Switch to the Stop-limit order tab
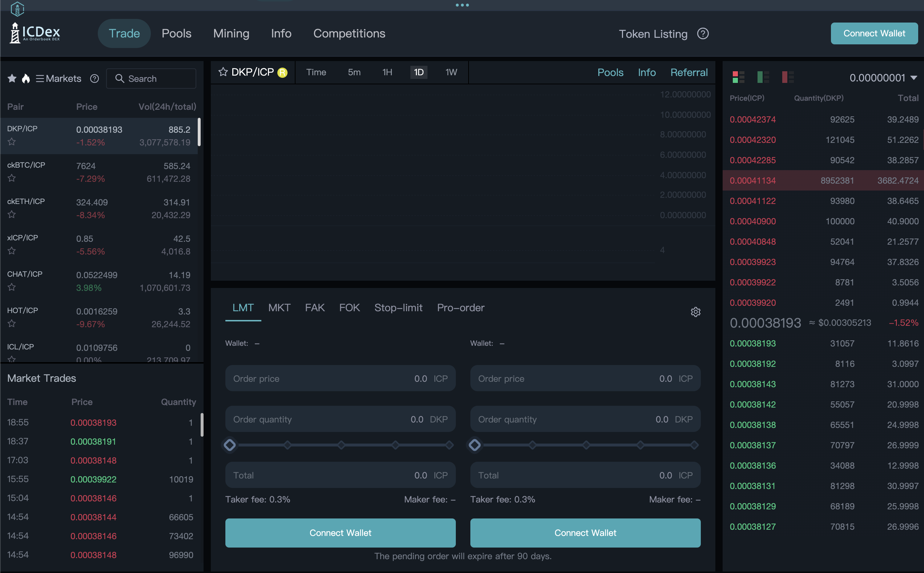The height and width of the screenshot is (573, 924). pos(398,308)
